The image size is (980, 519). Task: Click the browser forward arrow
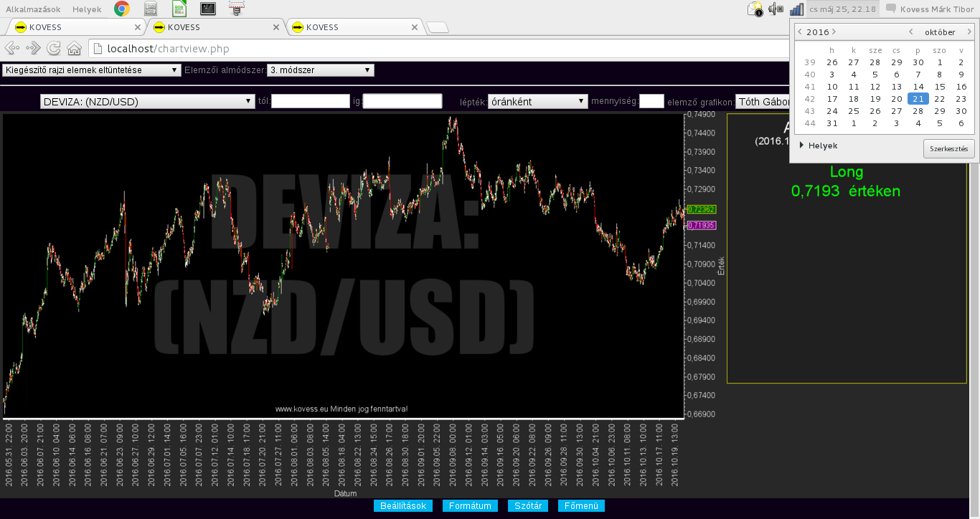point(33,48)
